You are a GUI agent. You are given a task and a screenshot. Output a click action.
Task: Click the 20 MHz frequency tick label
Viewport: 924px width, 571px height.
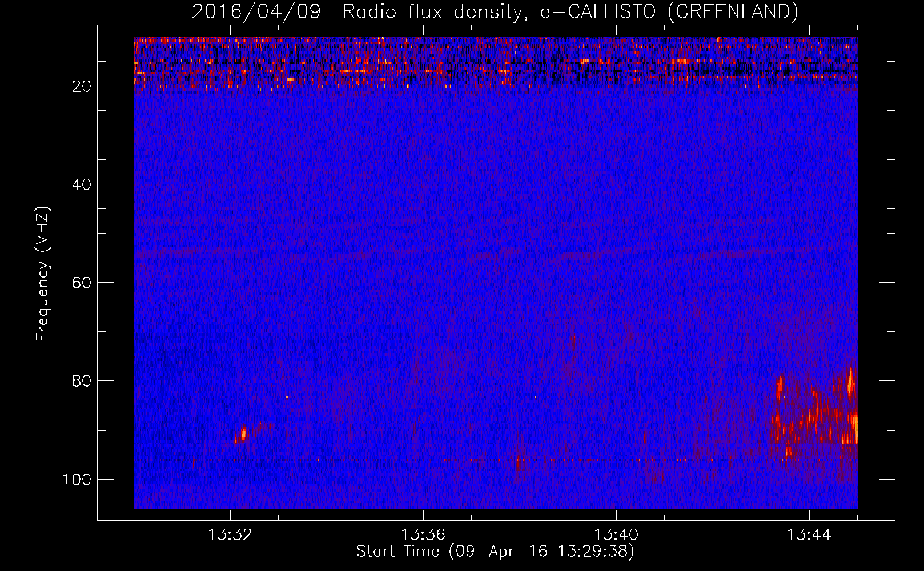(82, 86)
